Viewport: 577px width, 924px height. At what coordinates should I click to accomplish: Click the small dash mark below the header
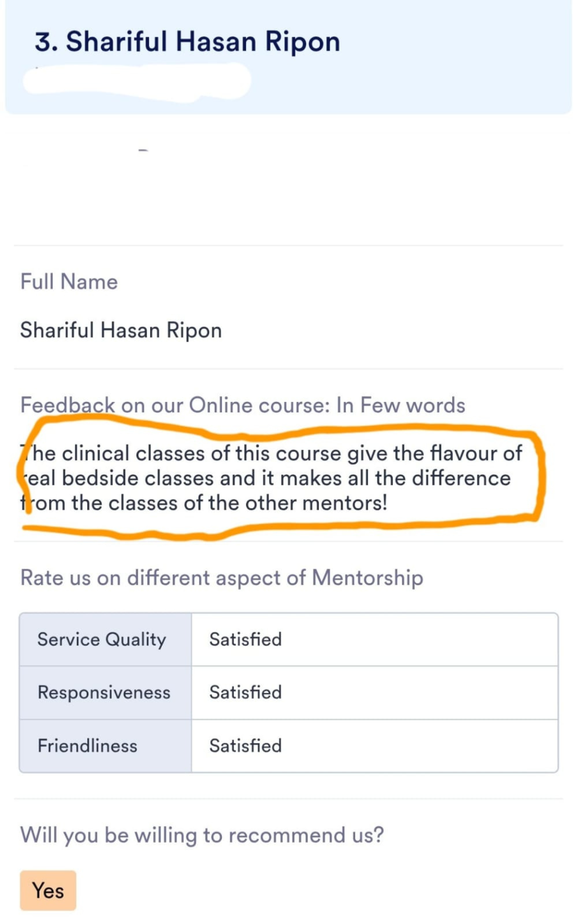click(x=143, y=150)
